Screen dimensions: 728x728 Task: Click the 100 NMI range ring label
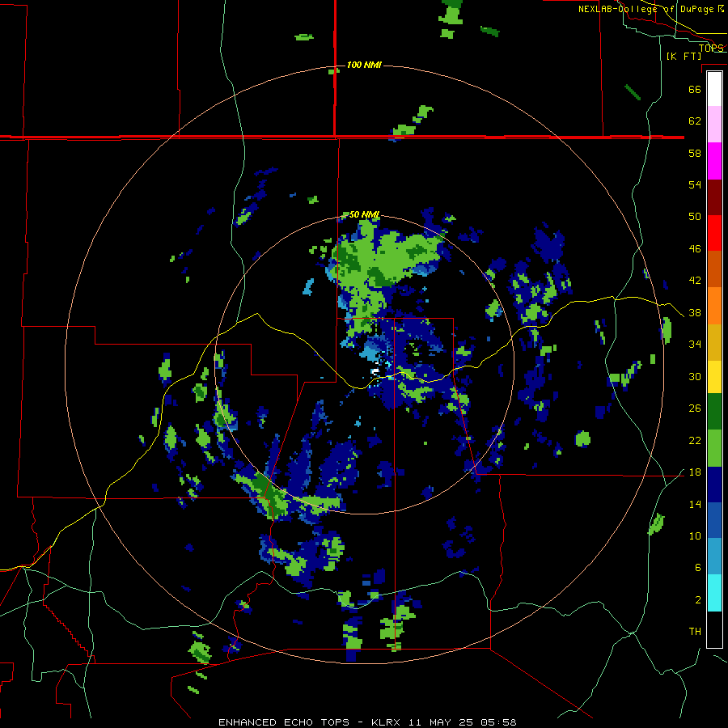click(x=364, y=65)
